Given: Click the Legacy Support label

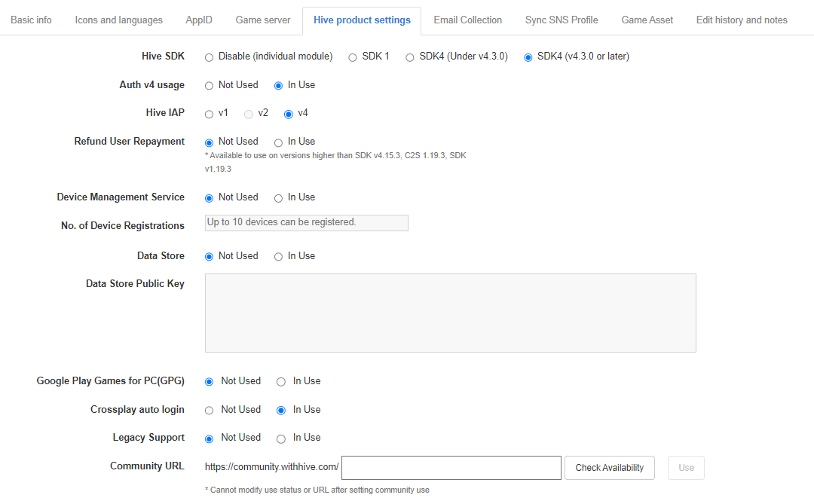Looking at the screenshot, I should (x=148, y=438).
